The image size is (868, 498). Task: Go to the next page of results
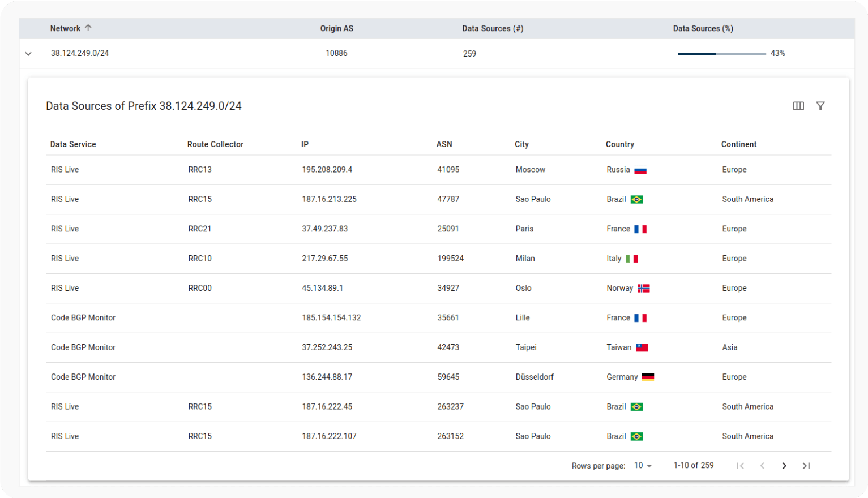784,466
